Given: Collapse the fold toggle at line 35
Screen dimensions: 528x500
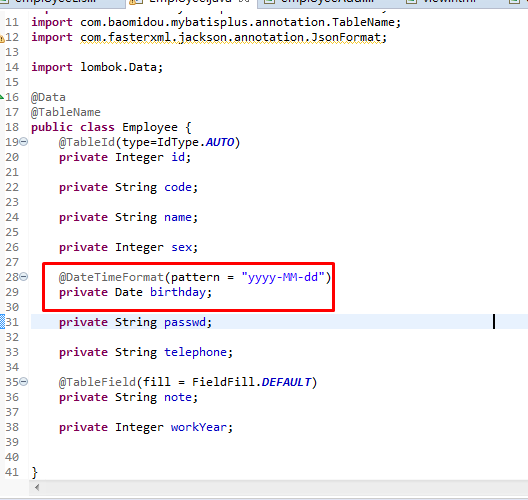Looking at the screenshot, I should coord(24,382).
